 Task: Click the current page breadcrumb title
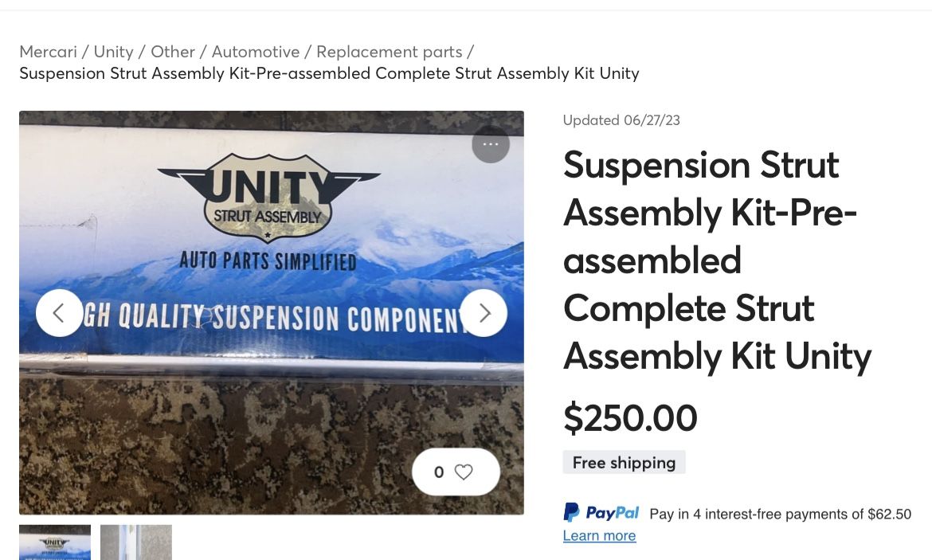click(x=329, y=73)
